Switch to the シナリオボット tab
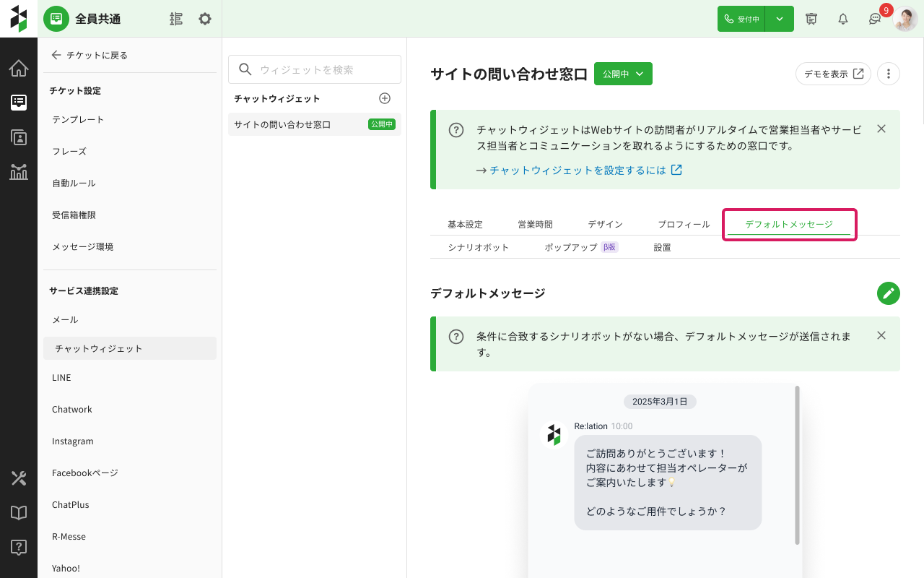924x578 pixels. pos(478,247)
